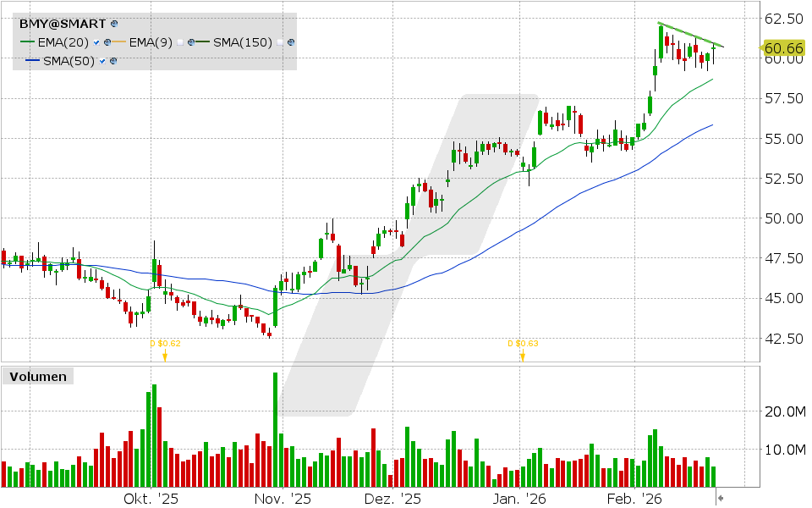The image size is (812, 508).
Task: Uncheck the SMA(50) indicator checkbox
Action: tap(102, 60)
